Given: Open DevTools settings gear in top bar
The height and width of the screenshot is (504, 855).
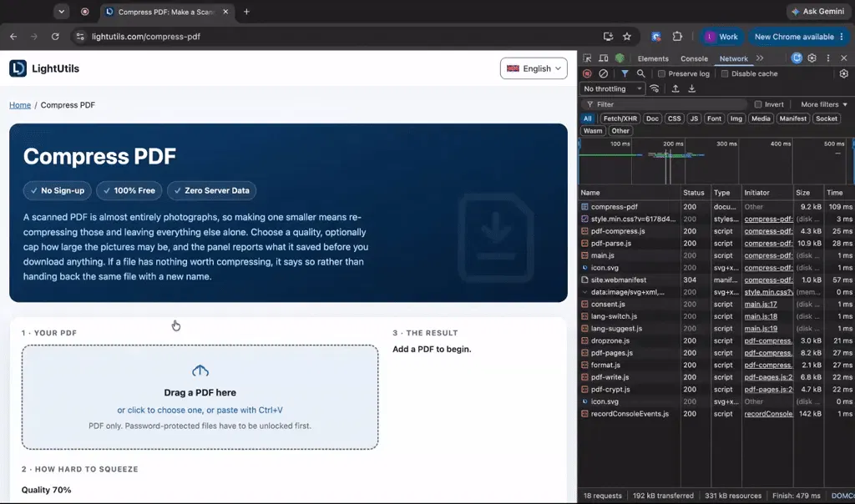Looking at the screenshot, I should [x=812, y=58].
